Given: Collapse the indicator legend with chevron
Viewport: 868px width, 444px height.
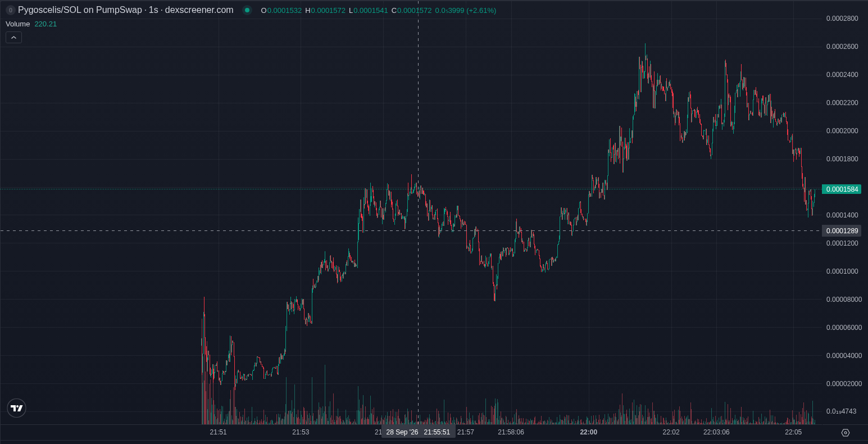Looking at the screenshot, I should coord(14,37).
